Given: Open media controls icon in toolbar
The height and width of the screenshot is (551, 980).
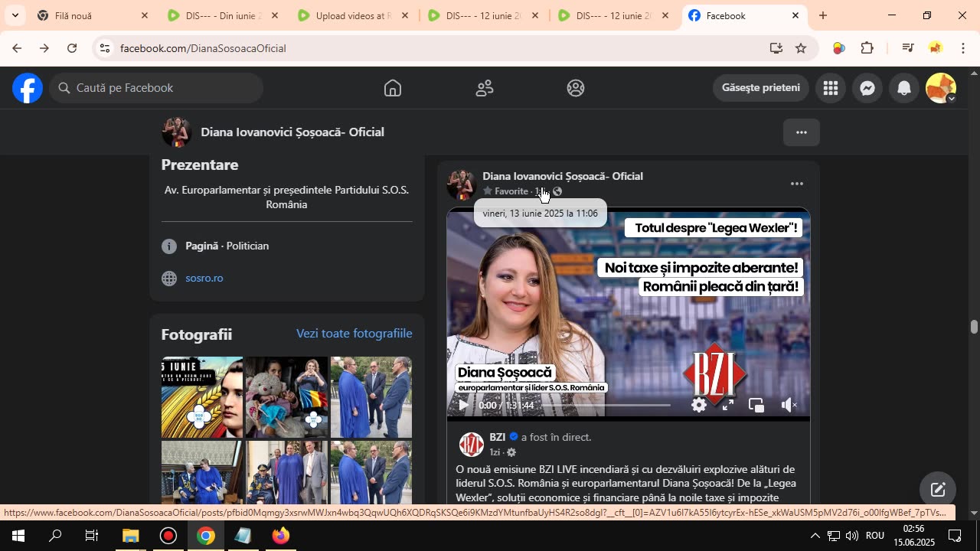Looking at the screenshot, I should pos(908,48).
